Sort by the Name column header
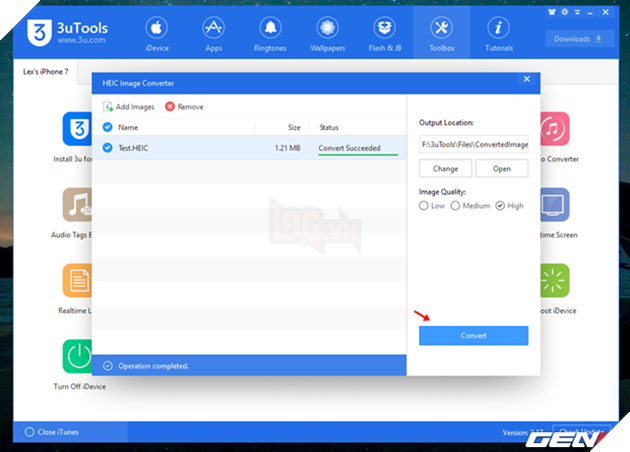This screenshot has width=630, height=452. (128, 127)
